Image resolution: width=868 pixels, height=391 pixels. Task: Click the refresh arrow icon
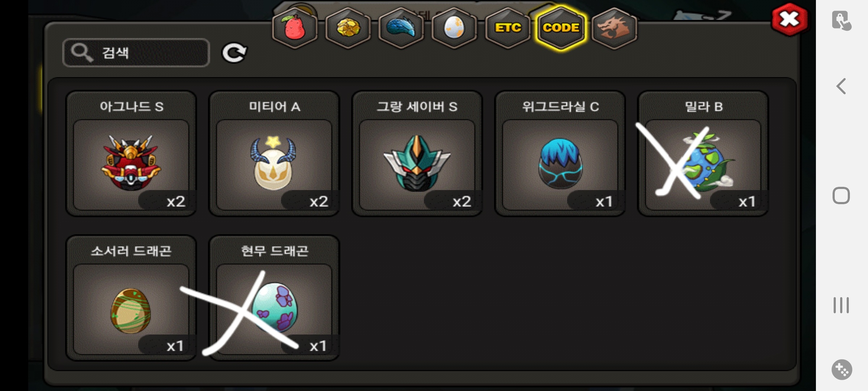pyautogui.click(x=234, y=53)
